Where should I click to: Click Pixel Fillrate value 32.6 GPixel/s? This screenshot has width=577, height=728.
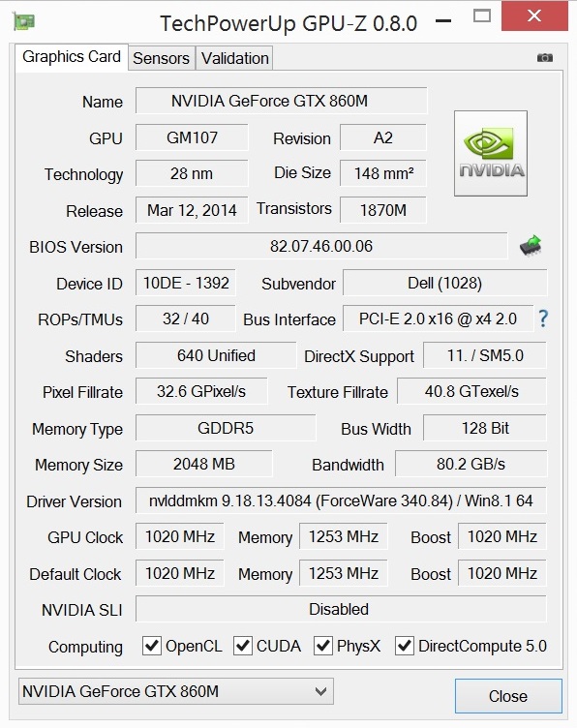[x=201, y=391]
